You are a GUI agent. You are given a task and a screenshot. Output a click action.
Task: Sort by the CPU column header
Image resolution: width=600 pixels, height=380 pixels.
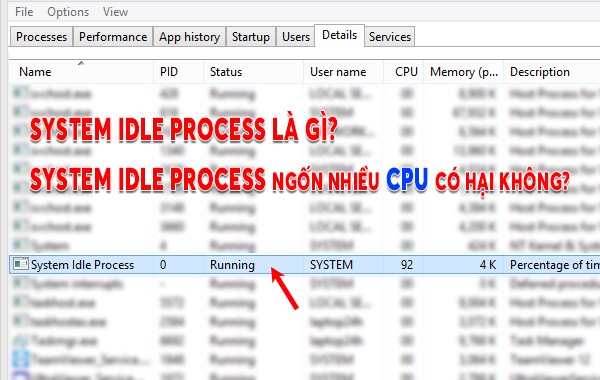pyautogui.click(x=403, y=72)
